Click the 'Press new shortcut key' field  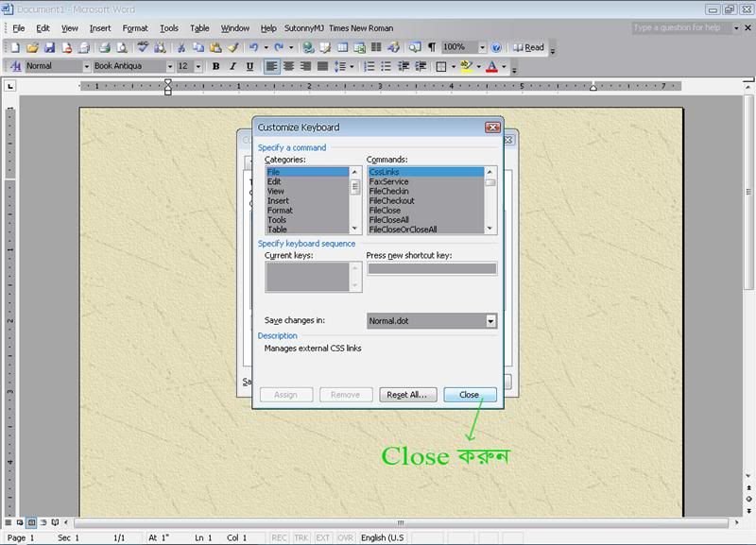[x=431, y=269]
